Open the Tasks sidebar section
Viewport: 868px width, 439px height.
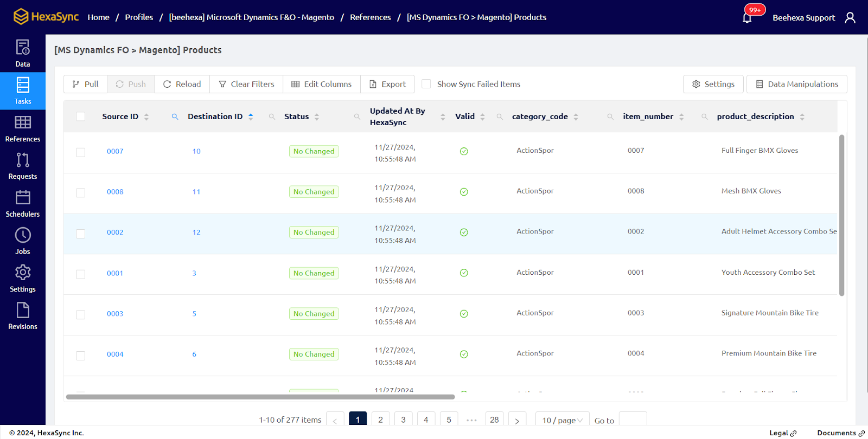(x=23, y=91)
